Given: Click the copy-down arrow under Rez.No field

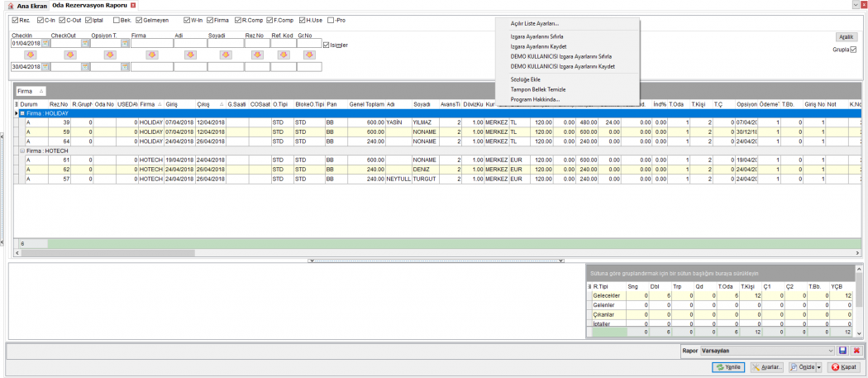Looking at the screenshot, I should (257, 55).
